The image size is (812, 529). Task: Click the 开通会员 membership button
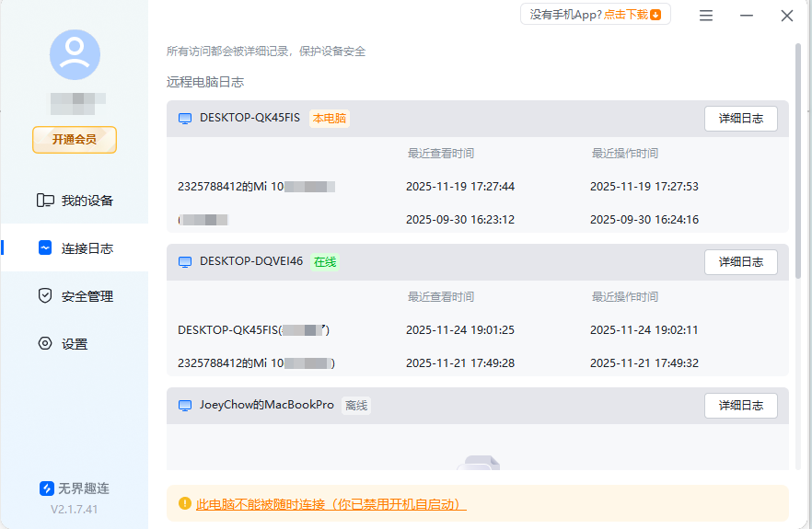[75, 140]
